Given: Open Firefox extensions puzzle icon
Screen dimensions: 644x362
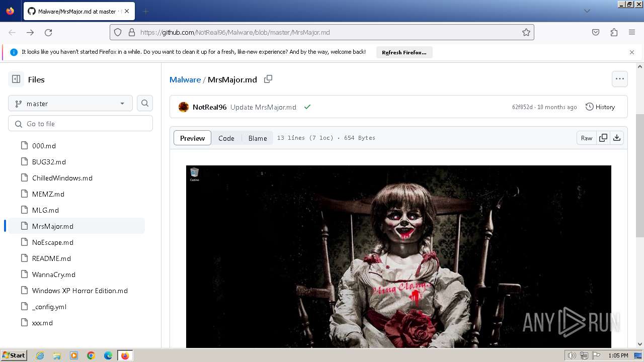Looking at the screenshot, I should pos(614,32).
